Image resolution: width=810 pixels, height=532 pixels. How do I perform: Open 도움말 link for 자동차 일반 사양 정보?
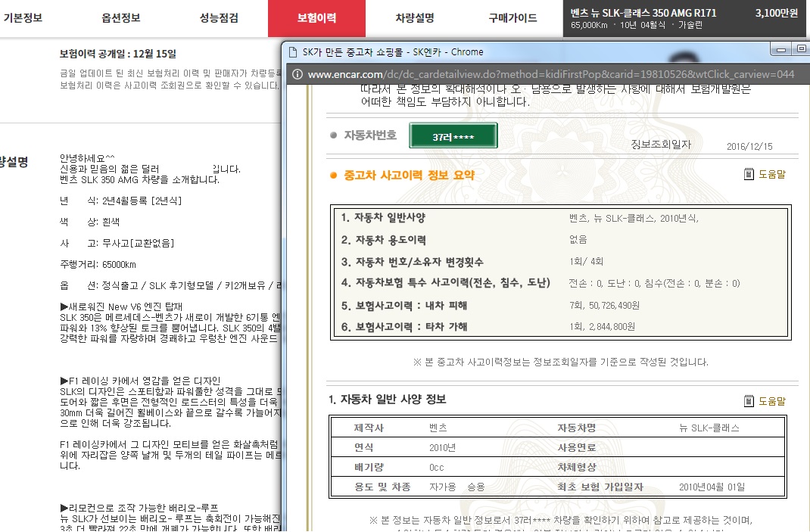click(772, 400)
